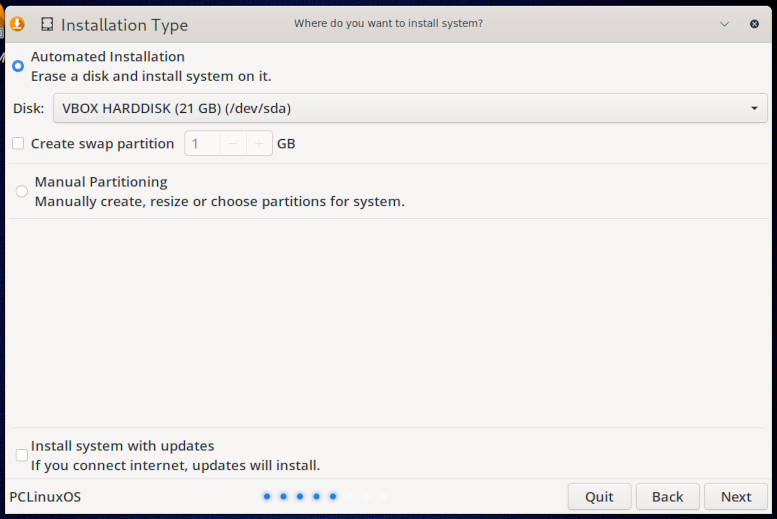Click the Quit button
The width and height of the screenshot is (777, 519).
(600, 497)
